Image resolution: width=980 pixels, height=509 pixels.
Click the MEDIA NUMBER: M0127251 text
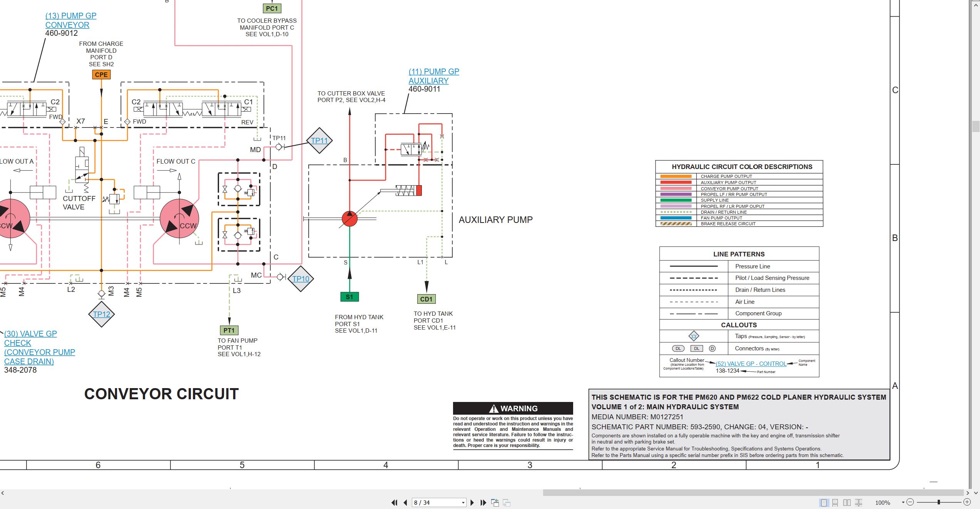tap(637, 417)
